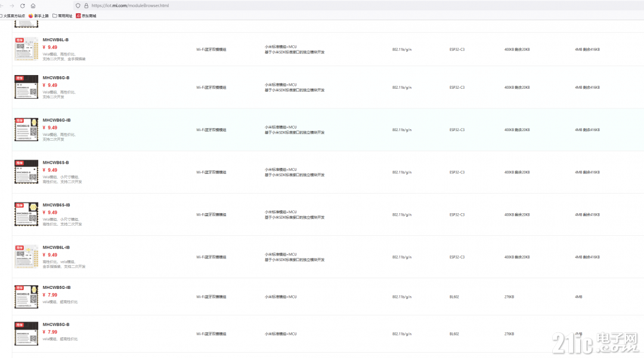
Task: Select the MHCWB6S-IB product title
Action: (56, 205)
